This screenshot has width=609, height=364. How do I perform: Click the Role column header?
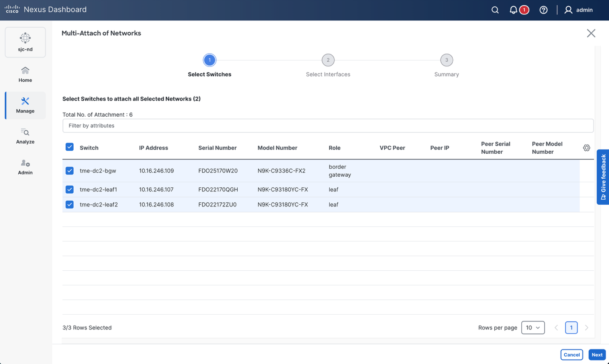pyautogui.click(x=334, y=148)
